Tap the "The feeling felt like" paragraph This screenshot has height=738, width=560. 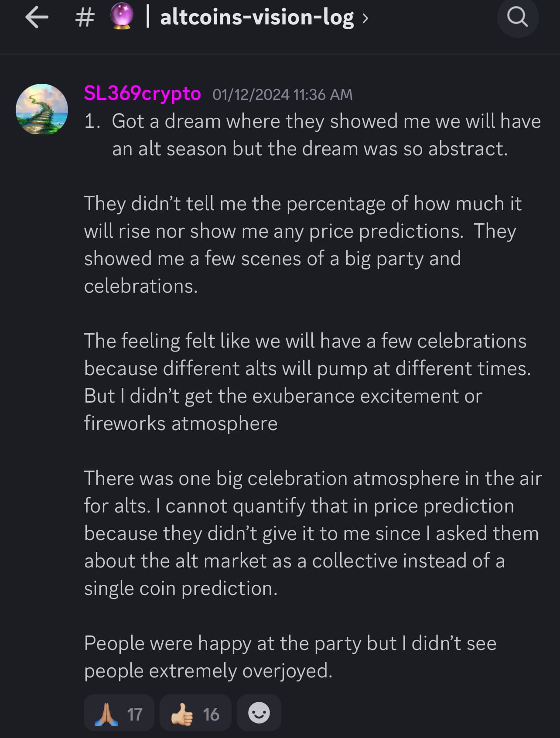pyautogui.click(x=307, y=382)
